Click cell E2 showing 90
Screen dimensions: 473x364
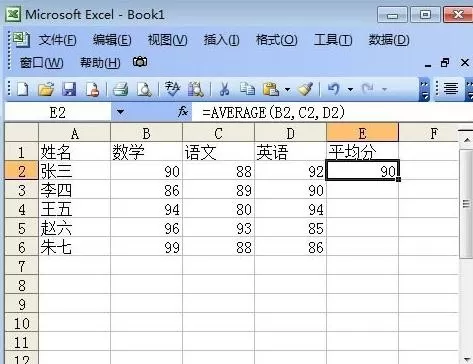pos(363,171)
